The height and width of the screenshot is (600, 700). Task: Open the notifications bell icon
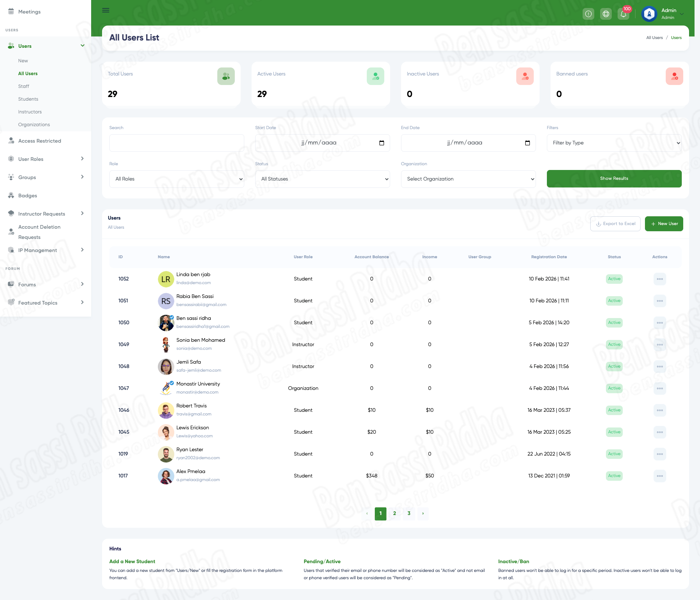pos(623,14)
